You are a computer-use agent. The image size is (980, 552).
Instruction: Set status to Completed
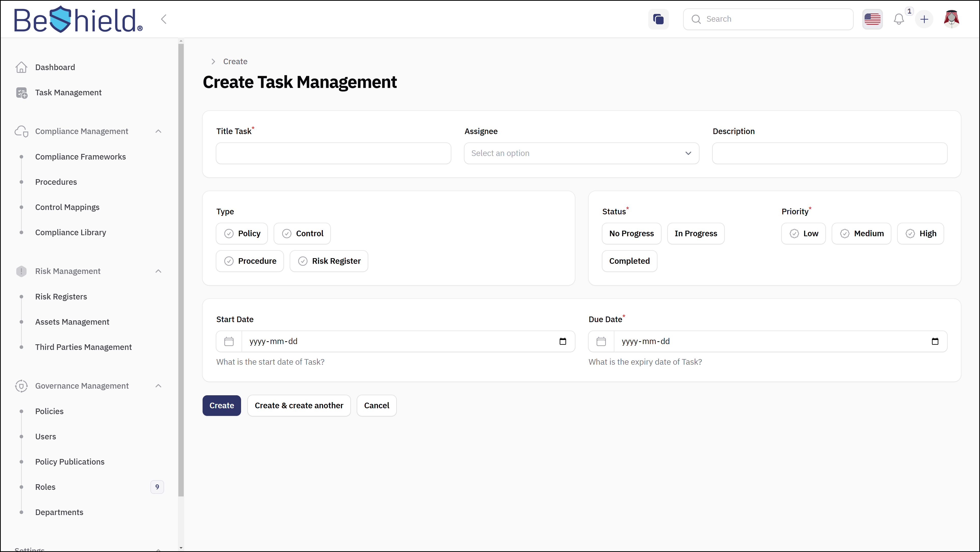pyautogui.click(x=629, y=261)
